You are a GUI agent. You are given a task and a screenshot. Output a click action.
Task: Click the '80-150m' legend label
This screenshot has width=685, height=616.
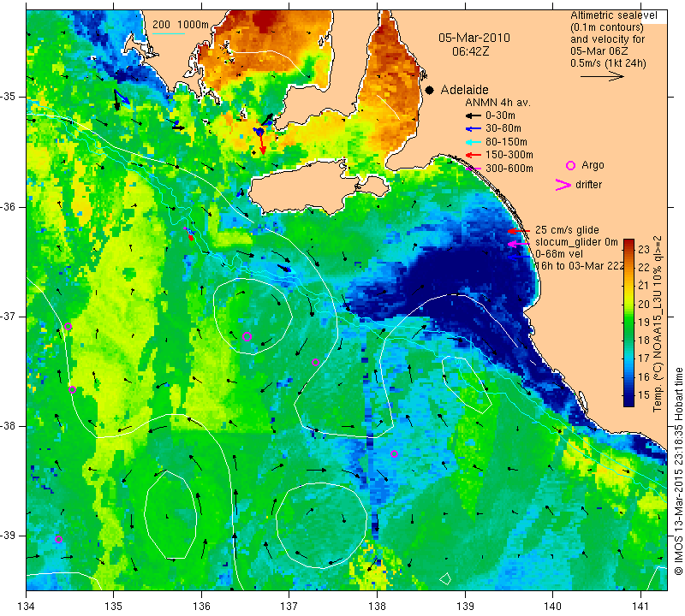(506, 142)
